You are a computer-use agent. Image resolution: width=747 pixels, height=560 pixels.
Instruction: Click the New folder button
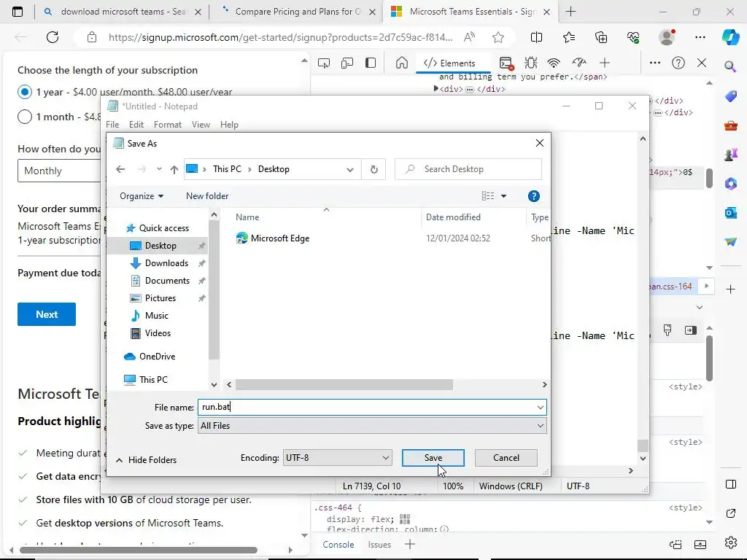[x=207, y=196]
